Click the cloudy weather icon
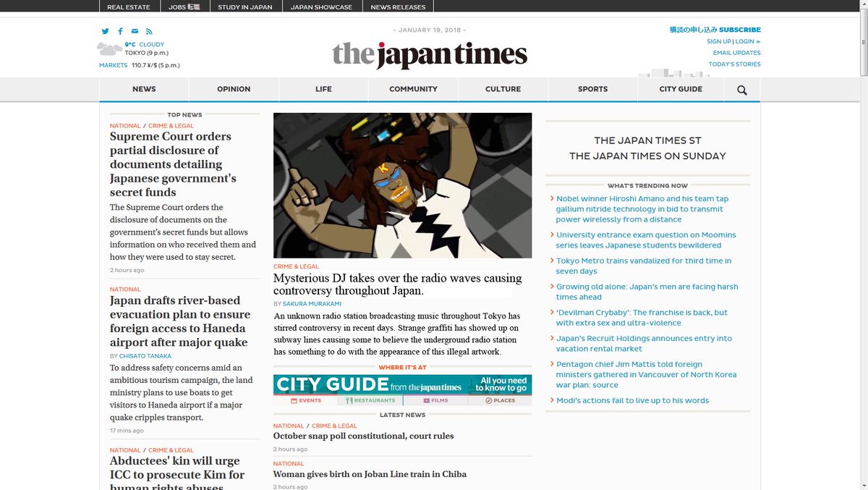Image resolution: width=868 pixels, height=490 pixels. click(x=109, y=48)
